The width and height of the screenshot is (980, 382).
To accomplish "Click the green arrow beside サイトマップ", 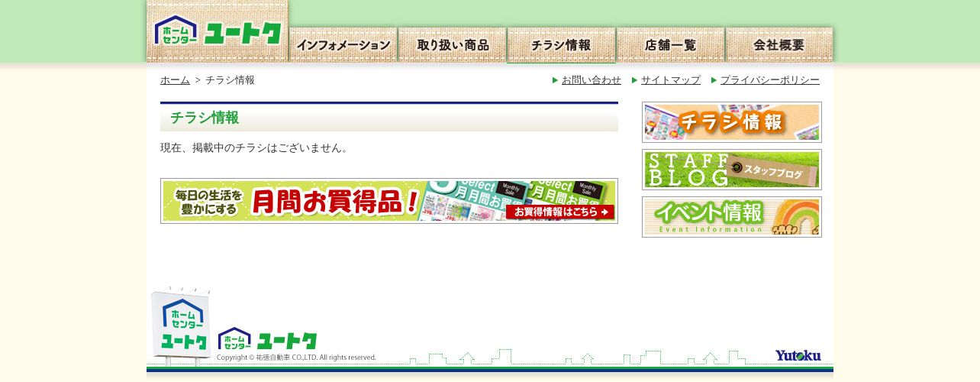I will [x=635, y=80].
